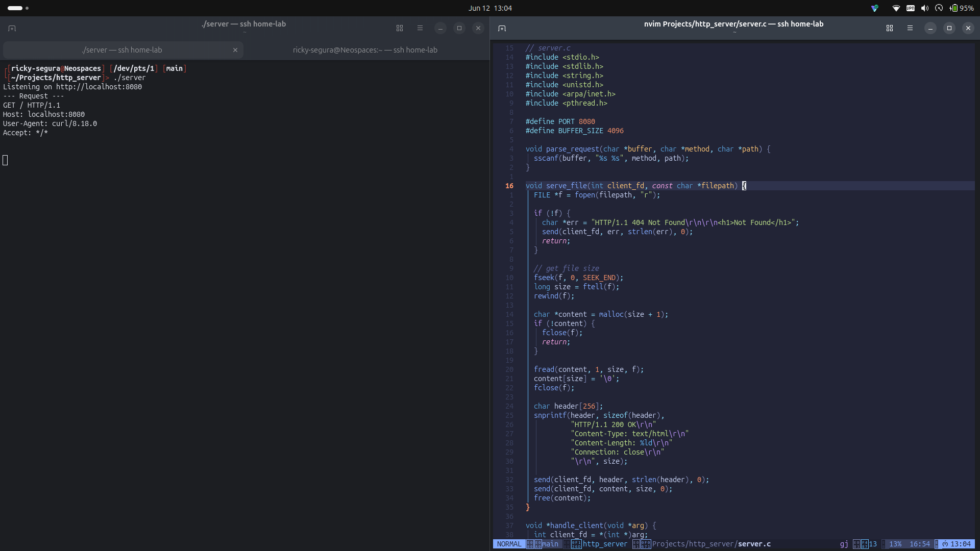Click 'server.c' filename in nvim statusline
The image size is (980, 551).
pos(754,544)
